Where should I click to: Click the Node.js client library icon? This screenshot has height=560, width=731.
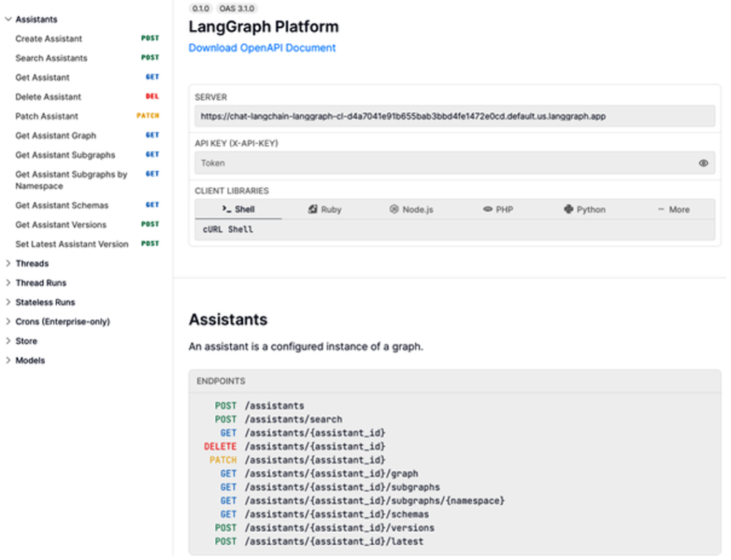point(392,209)
